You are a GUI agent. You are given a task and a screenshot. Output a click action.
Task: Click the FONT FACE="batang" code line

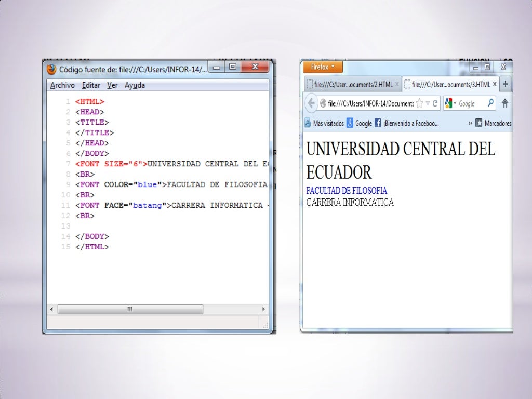[172, 205]
